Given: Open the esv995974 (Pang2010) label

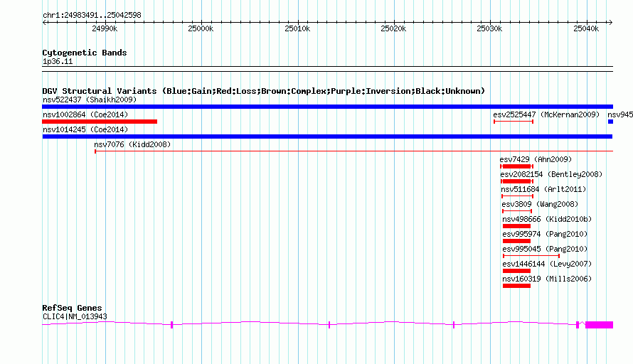Looking at the screenshot, I should (x=545, y=234).
